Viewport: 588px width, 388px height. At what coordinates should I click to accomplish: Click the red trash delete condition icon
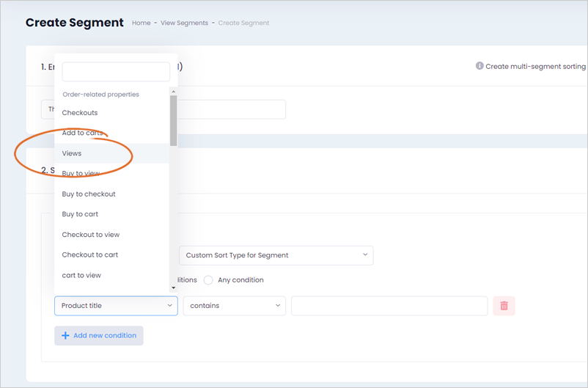504,306
